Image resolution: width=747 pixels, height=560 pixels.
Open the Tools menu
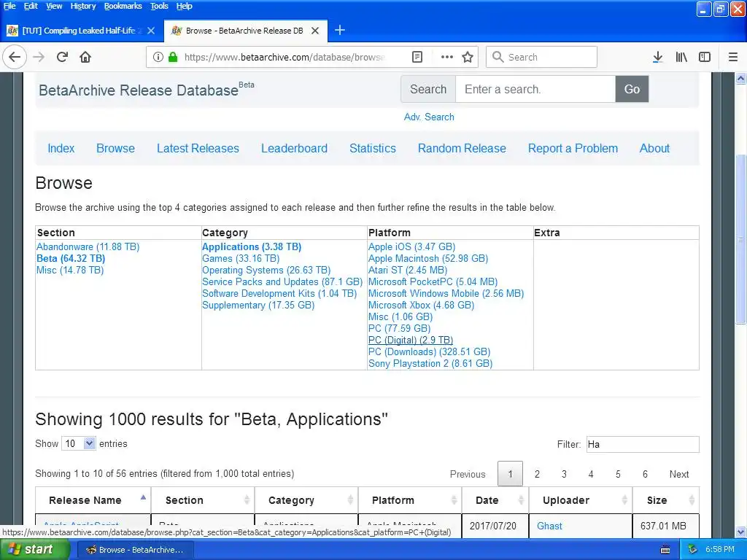pyautogui.click(x=159, y=6)
